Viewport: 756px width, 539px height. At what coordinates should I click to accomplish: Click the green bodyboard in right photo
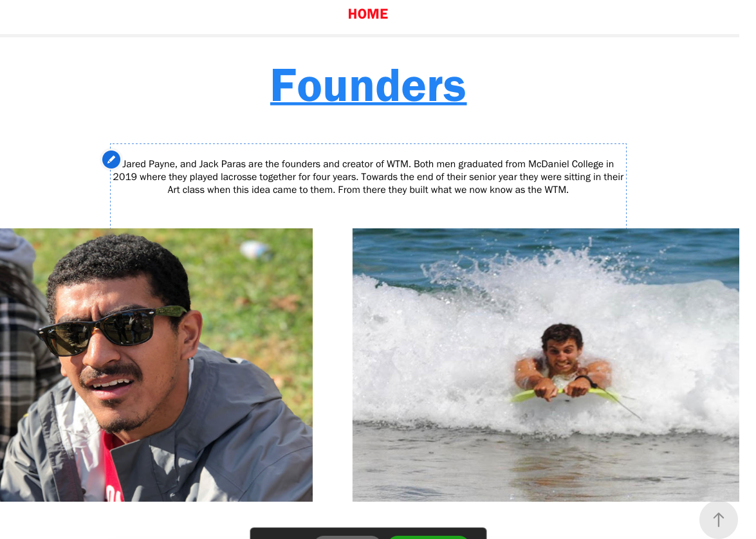pos(564,394)
